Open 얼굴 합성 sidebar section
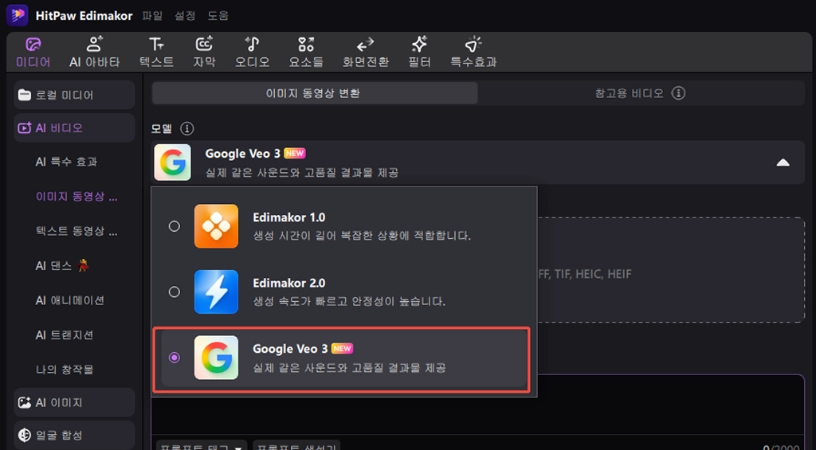 pyautogui.click(x=74, y=435)
